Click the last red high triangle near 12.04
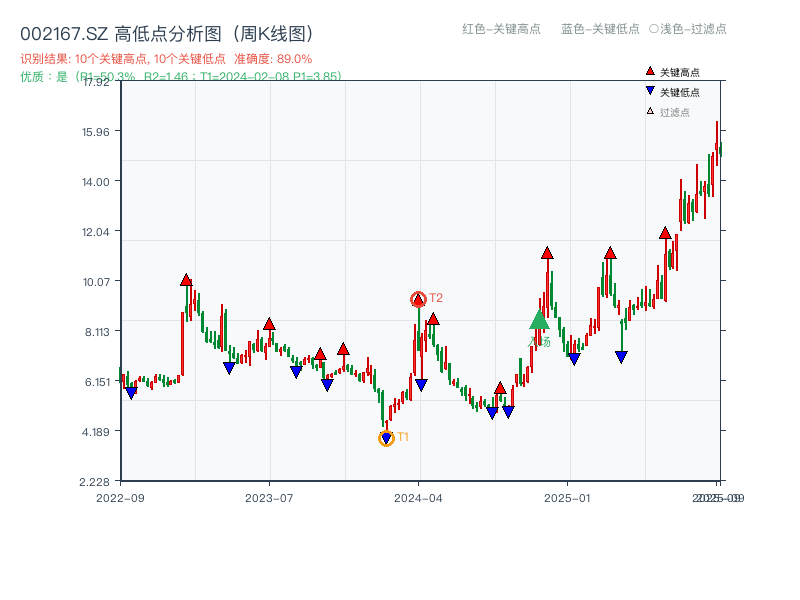Image resolution: width=800 pixels, height=600 pixels. point(665,233)
